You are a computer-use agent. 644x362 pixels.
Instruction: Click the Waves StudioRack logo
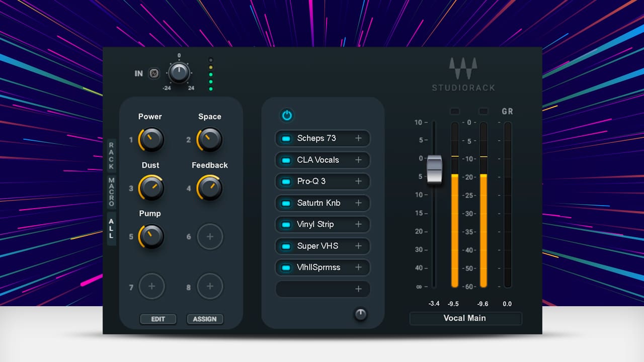[463, 74]
